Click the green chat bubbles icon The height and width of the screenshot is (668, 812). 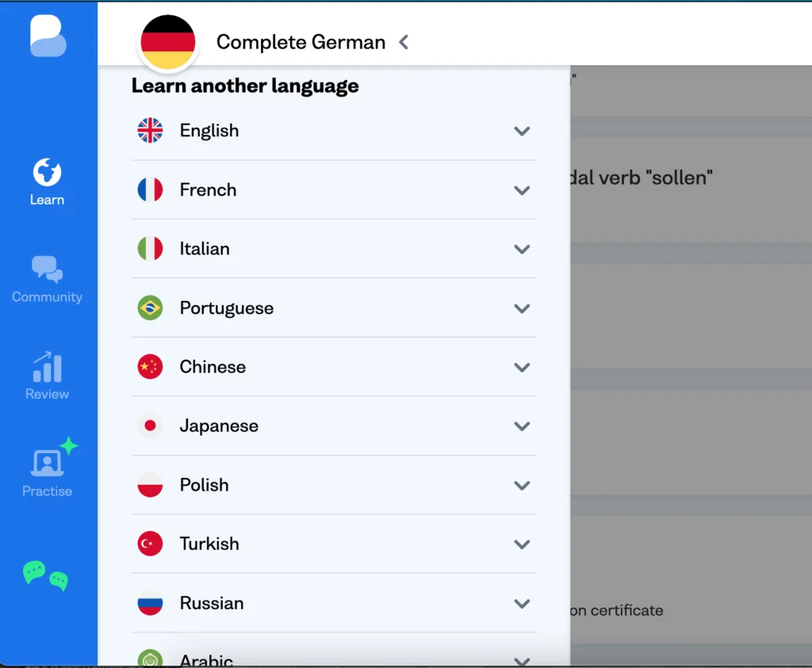(x=46, y=575)
